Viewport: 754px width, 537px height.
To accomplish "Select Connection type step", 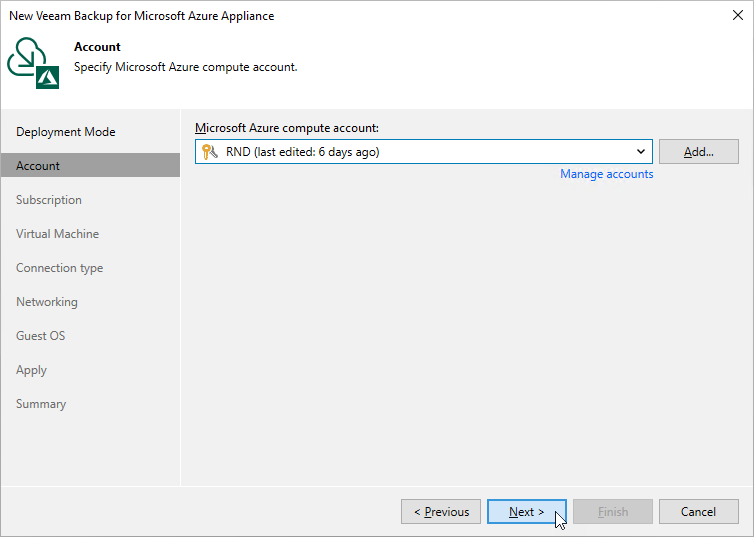I will coord(60,268).
